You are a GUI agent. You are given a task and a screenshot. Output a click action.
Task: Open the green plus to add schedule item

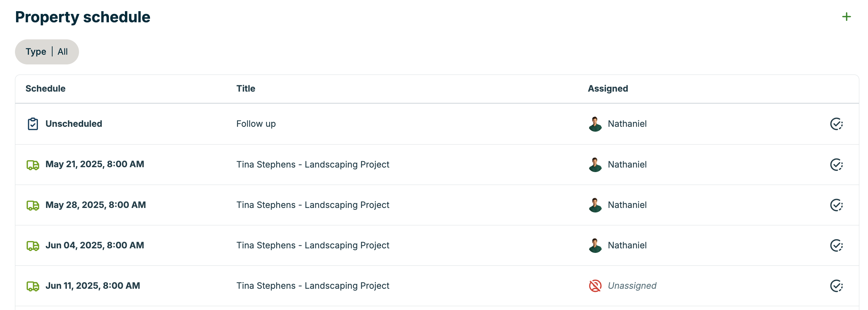click(846, 16)
